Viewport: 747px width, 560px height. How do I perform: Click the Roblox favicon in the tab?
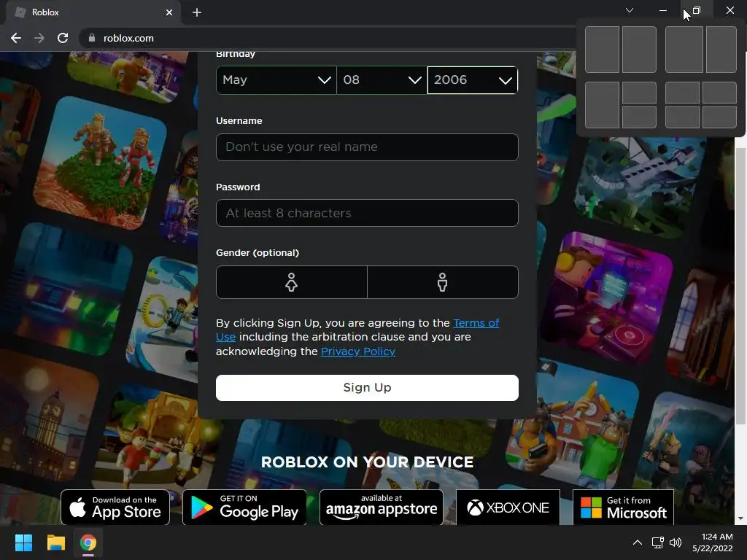(x=20, y=12)
